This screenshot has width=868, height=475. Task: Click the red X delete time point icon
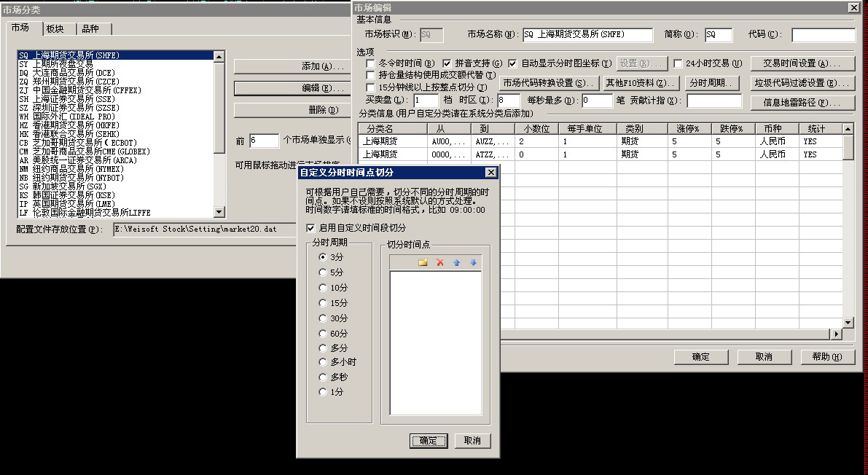[440, 262]
